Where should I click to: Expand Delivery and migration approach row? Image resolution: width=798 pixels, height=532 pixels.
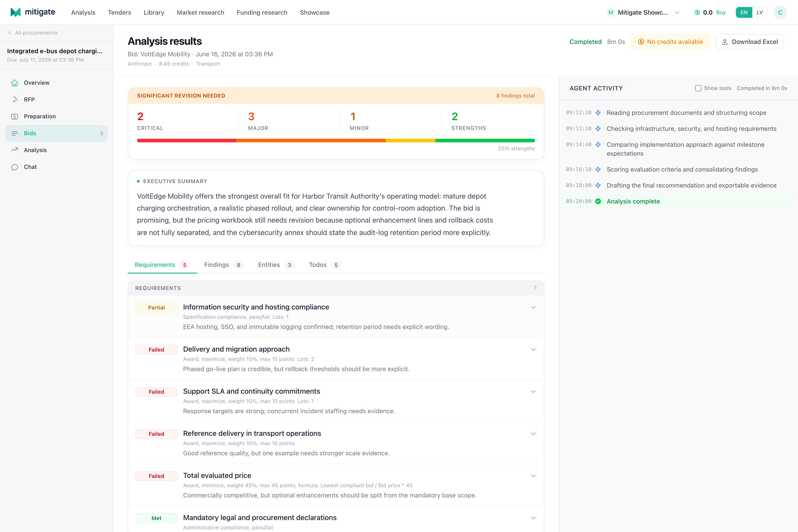533,350
